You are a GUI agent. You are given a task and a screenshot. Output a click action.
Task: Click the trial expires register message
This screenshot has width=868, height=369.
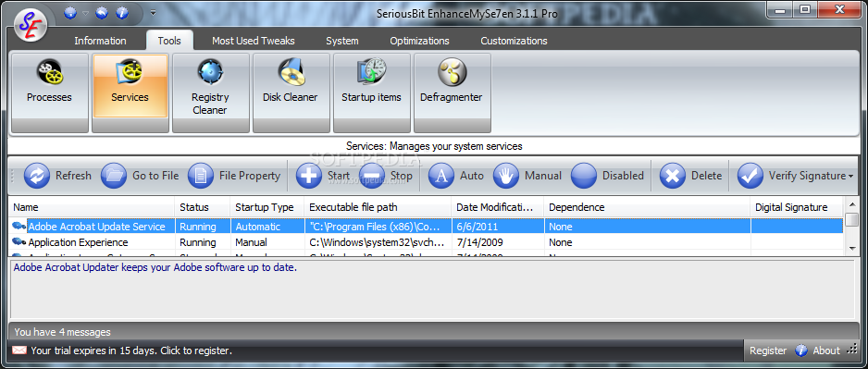(x=131, y=351)
